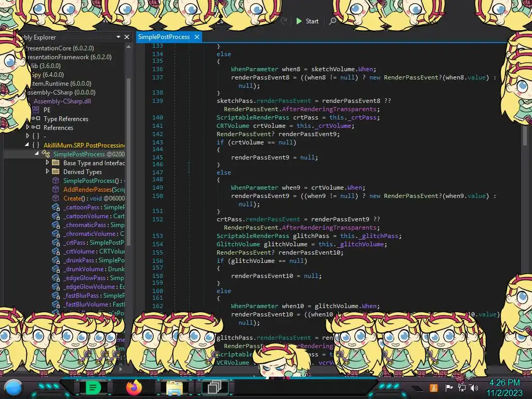The height and width of the screenshot is (399, 532).
Task: Click the folder icon of Derived Types
Action: pos(56,171)
